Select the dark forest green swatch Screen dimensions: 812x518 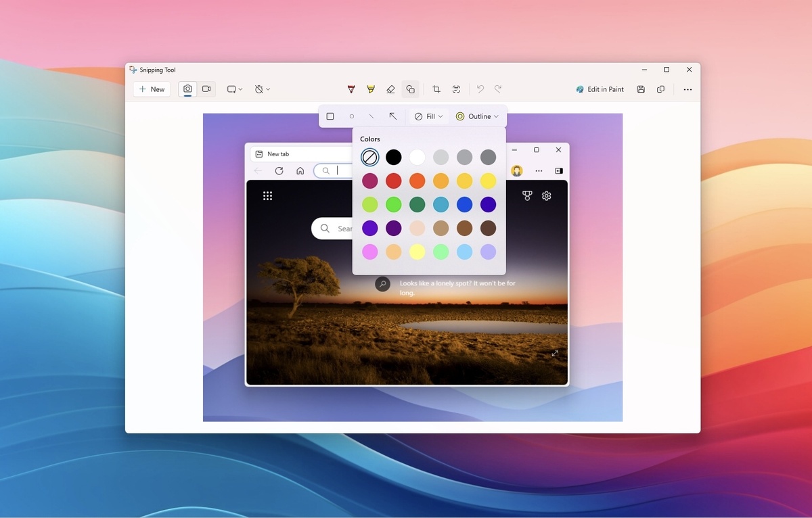(x=418, y=204)
